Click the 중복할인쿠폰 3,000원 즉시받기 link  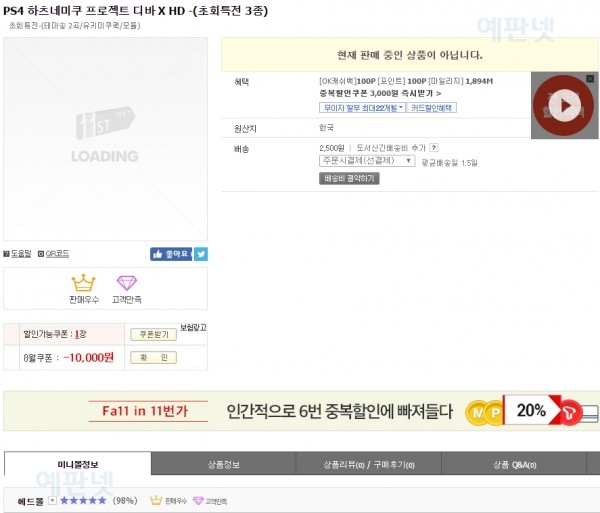click(x=380, y=93)
